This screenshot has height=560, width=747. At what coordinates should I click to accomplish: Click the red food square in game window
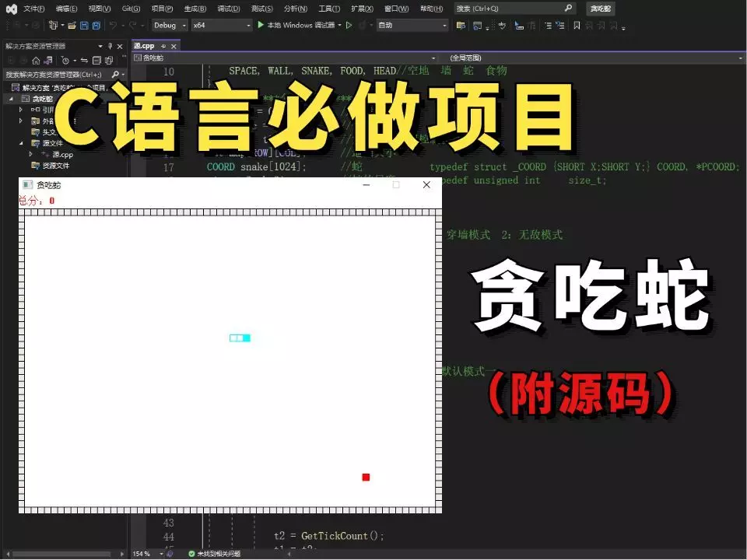coord(366,477)
